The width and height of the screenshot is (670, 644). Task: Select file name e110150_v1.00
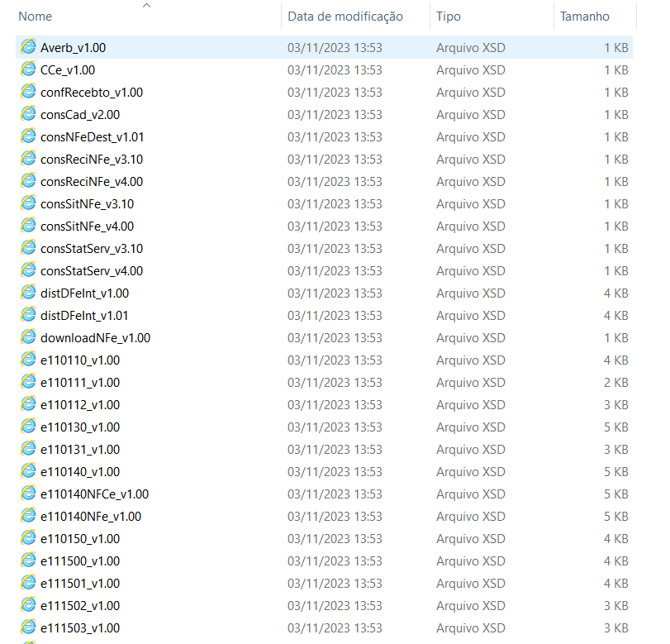pyautogui.click(x=80, y=539)
